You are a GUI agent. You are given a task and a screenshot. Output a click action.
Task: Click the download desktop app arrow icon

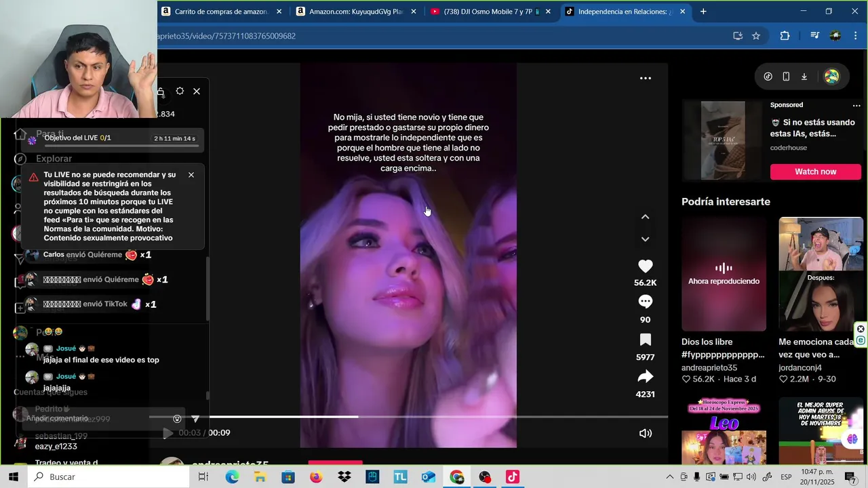804,77
